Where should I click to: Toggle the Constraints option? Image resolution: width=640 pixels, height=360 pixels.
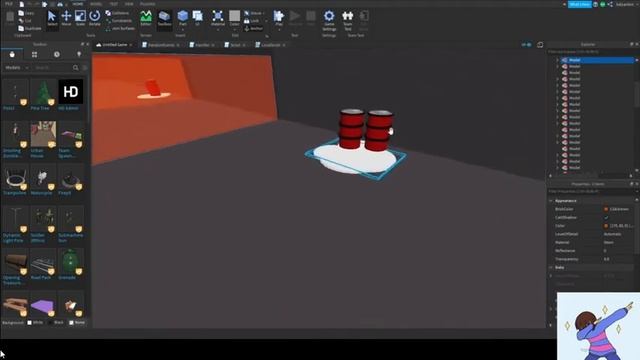pos(119,21)
